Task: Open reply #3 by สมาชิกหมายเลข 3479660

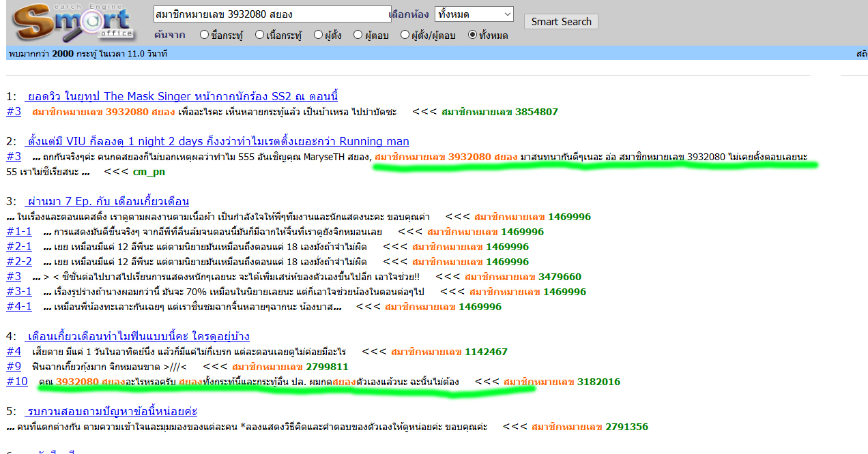Action: tap(14, 276)
